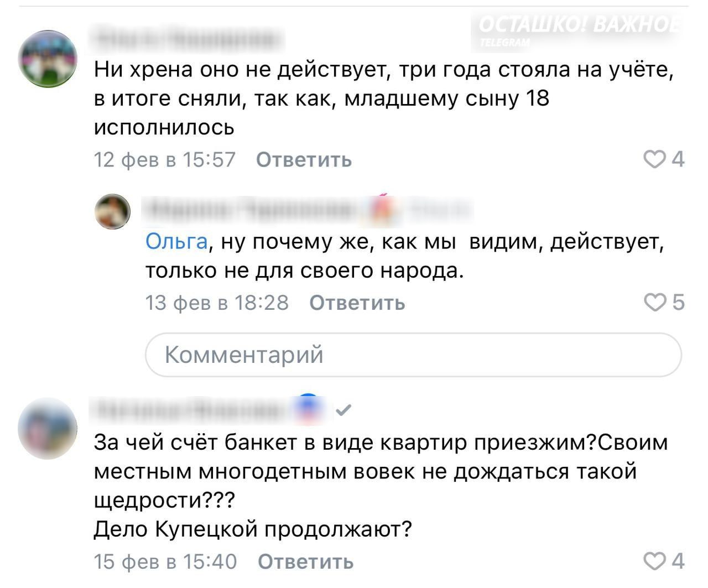Focus the Комментарий input field
The image size is (708, 588).
tap(413, 355)
